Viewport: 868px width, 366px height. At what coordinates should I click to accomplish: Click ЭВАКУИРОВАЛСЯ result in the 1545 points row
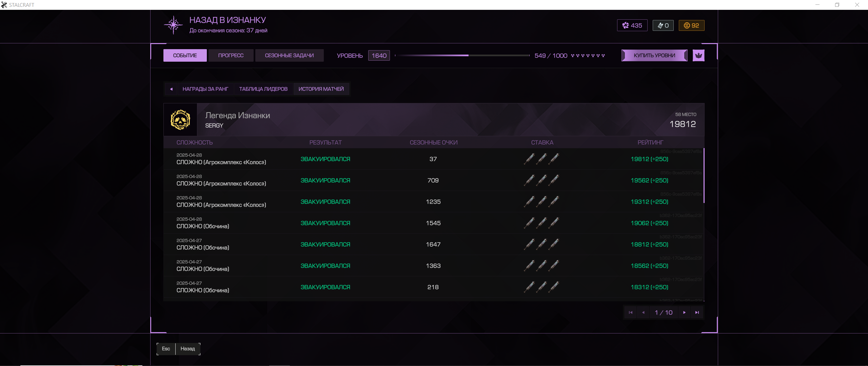click(x=325, y=223)
